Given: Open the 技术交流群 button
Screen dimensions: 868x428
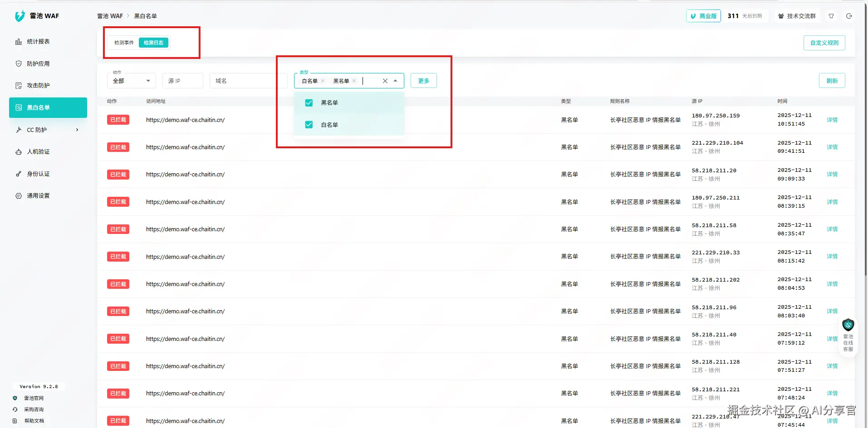Looking at the screenshot, I should [797, 16].
